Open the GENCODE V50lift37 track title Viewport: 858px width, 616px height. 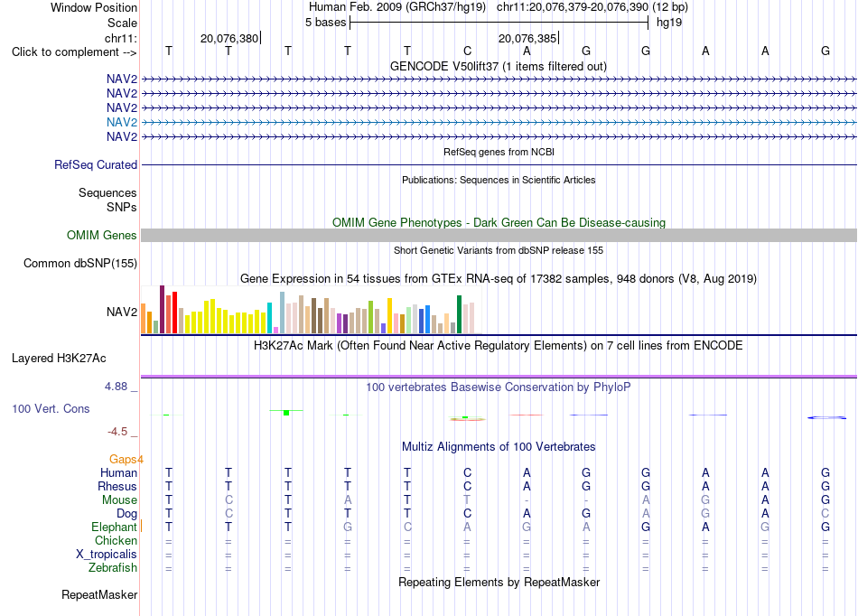pos(498,66)
